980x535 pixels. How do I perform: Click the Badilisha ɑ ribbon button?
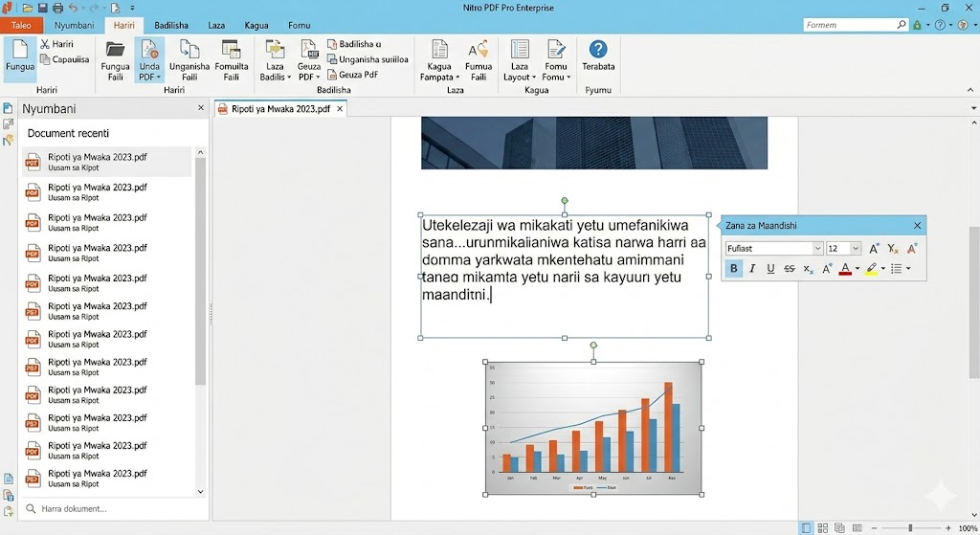coord(354,44)
